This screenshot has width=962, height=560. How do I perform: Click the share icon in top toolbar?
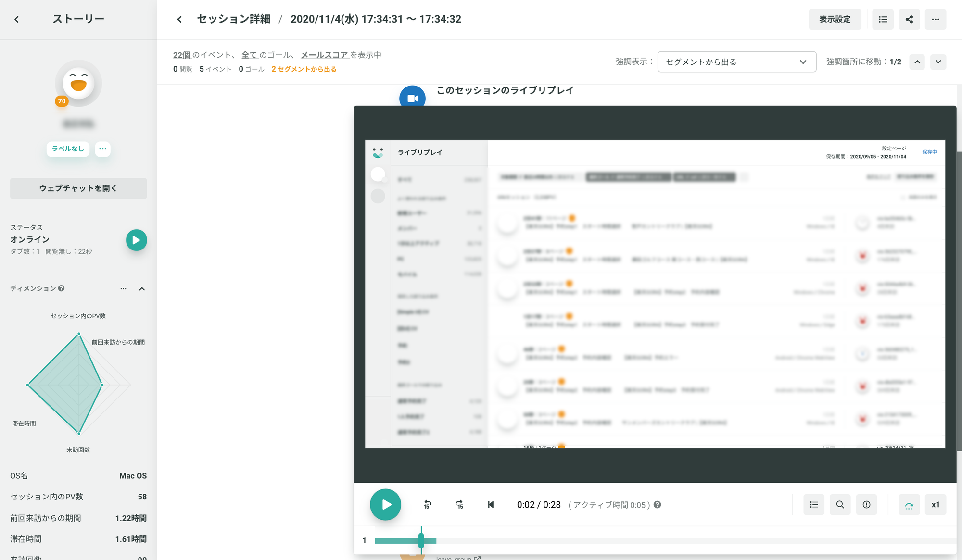909,19
